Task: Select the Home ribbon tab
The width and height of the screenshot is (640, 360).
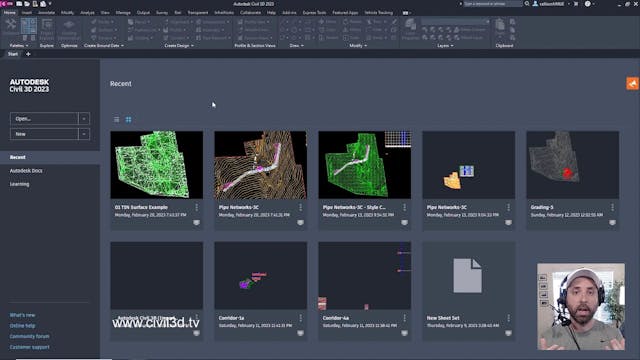Action: pyautogui.click(x=9, y=13)
